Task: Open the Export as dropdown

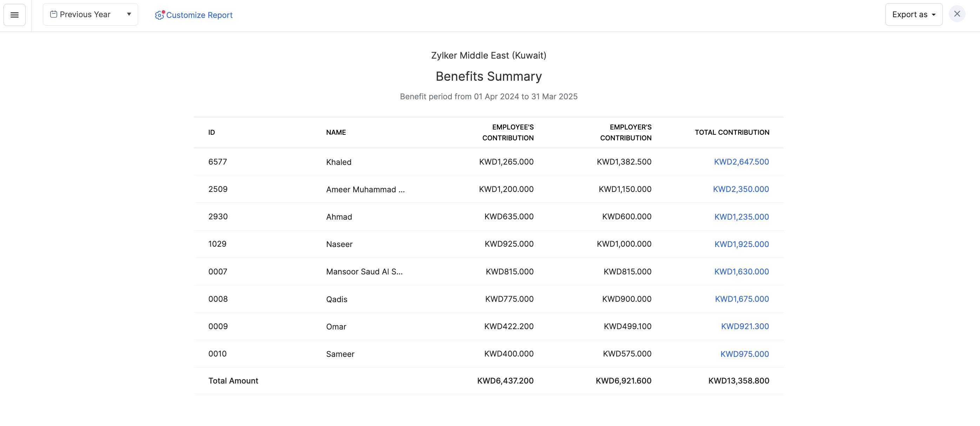Action: tap(913, 14)
